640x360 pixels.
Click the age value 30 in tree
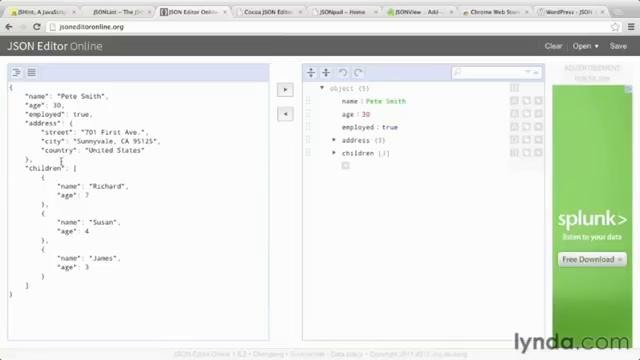366,114
